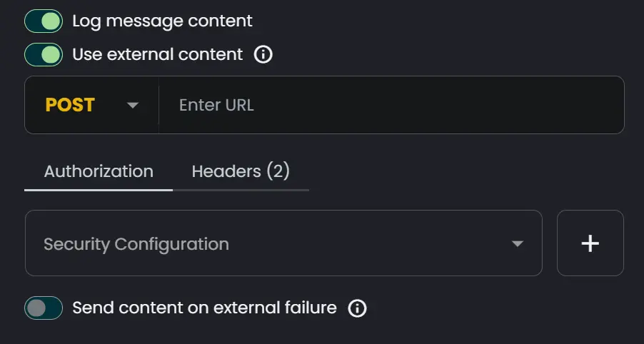Click the Send content on external failure label
This screenshot has width=644, height=344.
pos(204,308)
